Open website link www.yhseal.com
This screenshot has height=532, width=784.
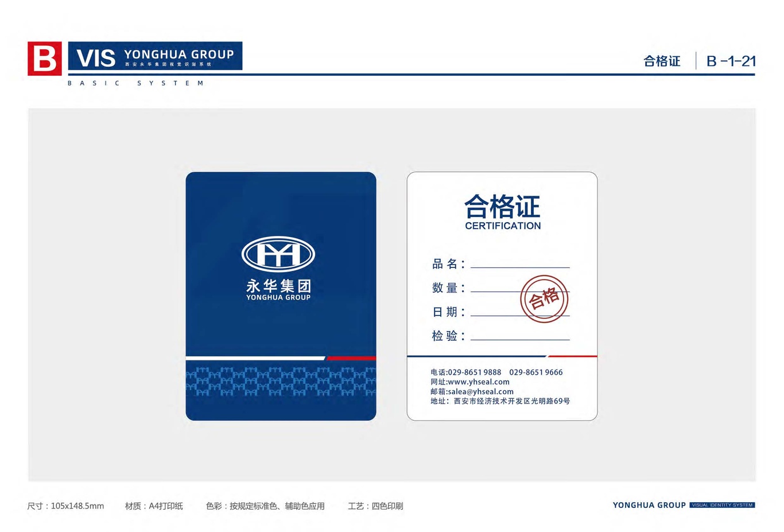tap(478, 382)
